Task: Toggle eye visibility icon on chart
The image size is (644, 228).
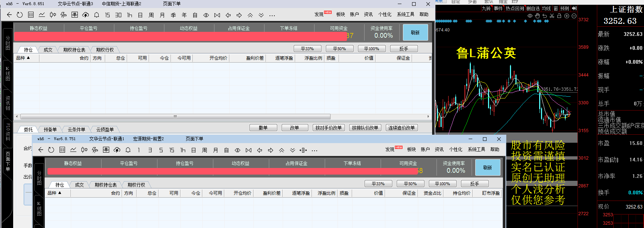Action: click(530, 16)
